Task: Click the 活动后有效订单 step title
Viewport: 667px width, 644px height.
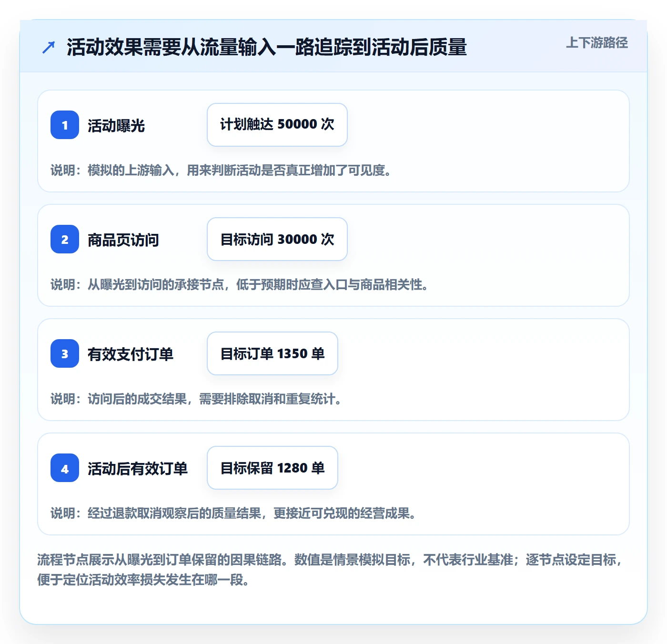Action: (x=138, y=468)
